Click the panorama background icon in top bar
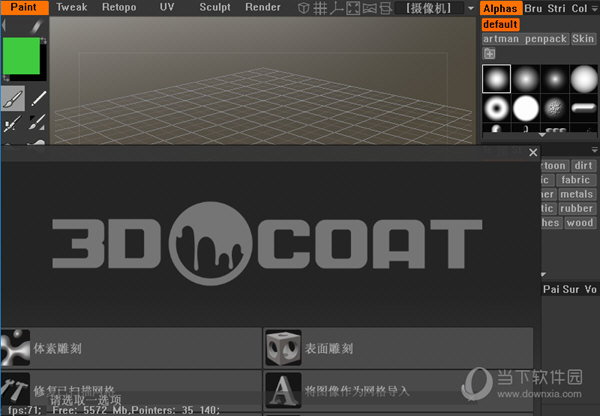This screenshot has width=600, height=416. [369, 8]
